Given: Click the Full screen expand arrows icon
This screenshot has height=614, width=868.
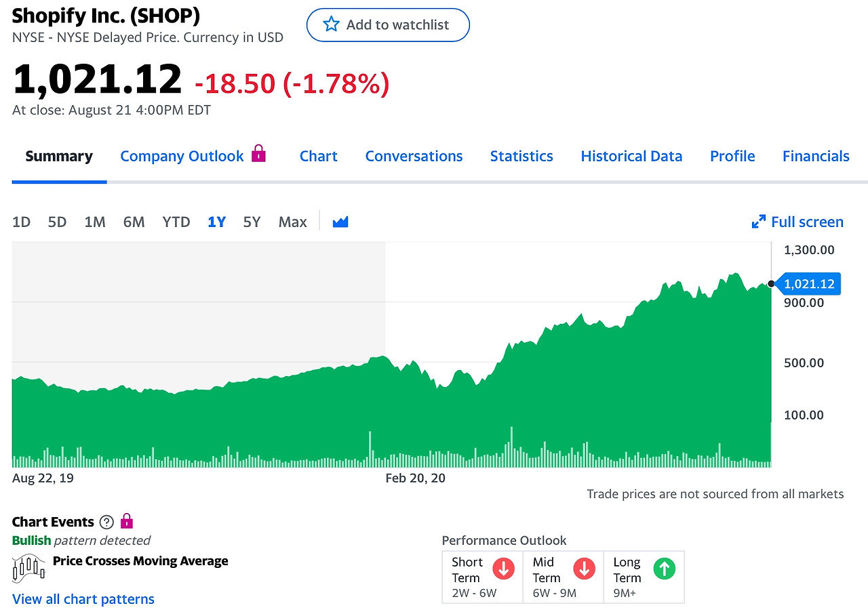Looking at the screenshot, I should (759, 222).
